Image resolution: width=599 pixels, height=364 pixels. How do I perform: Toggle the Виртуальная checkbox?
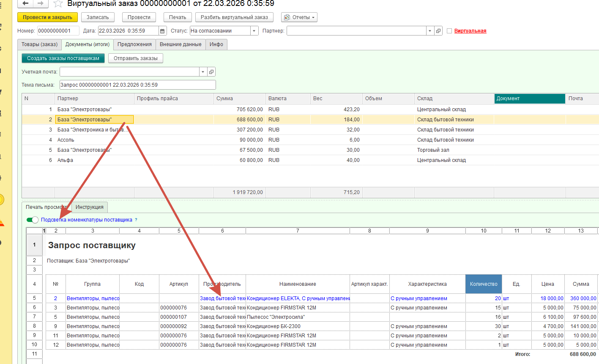click(x=449, y=31)
